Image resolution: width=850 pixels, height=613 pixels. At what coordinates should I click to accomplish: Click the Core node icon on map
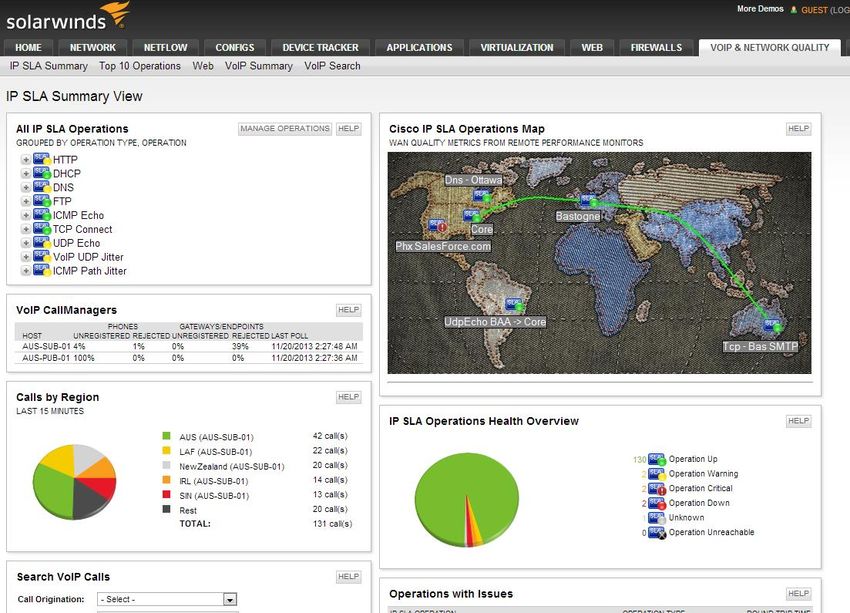[x=473, y=216]
